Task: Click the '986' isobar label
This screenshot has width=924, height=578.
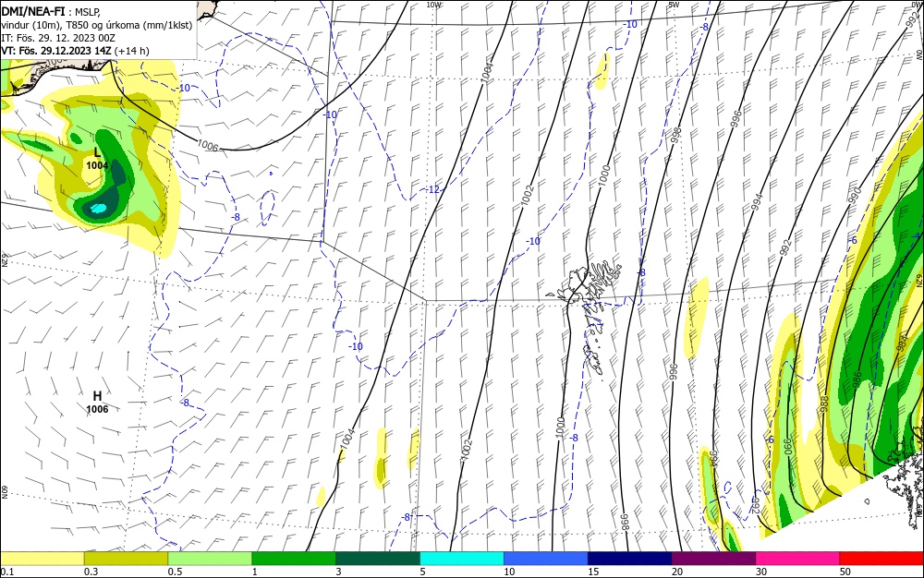Action: [857, 379]
